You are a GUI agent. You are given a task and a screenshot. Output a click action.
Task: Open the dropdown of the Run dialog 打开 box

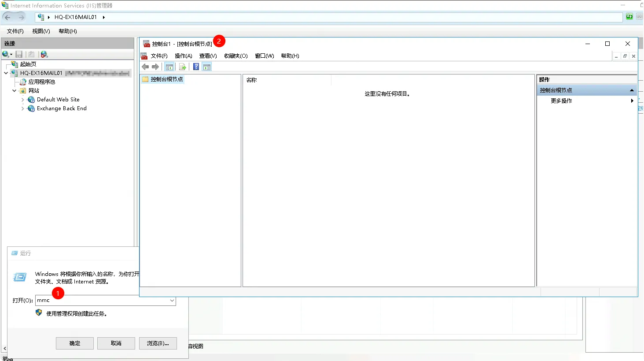pos(172,301)
